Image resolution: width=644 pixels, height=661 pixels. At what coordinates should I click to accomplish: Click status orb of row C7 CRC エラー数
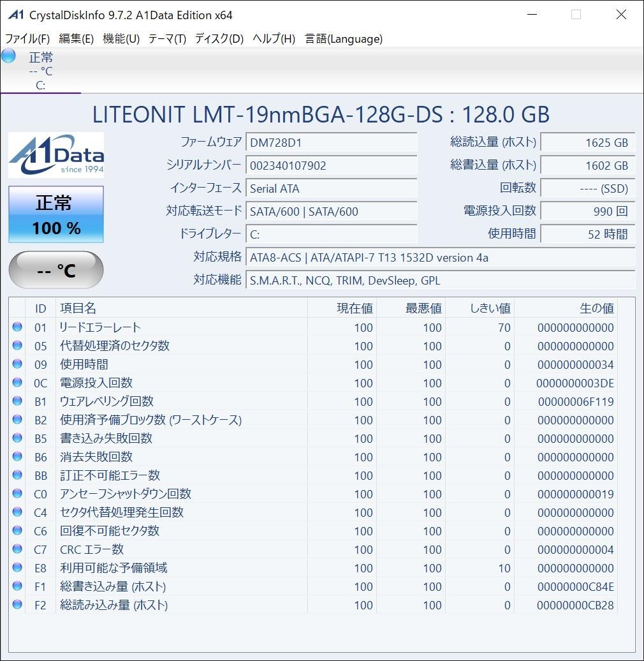pos(17,549)
